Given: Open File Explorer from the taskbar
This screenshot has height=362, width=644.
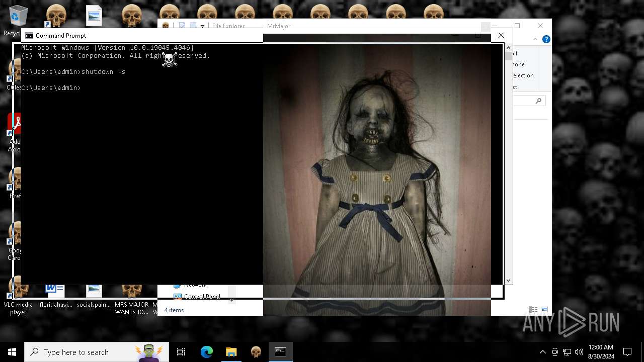Looking at the screenshot, I should click(231, 352).
